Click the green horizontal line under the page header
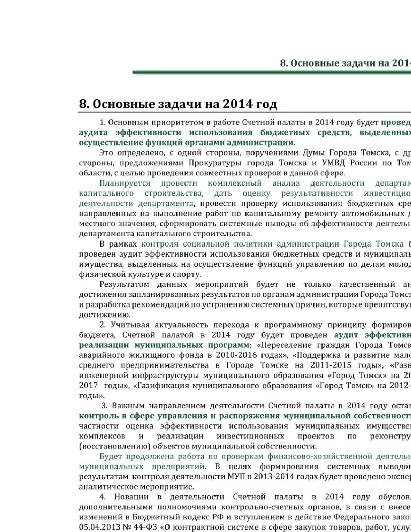411x532 pixels. [271, 72]
